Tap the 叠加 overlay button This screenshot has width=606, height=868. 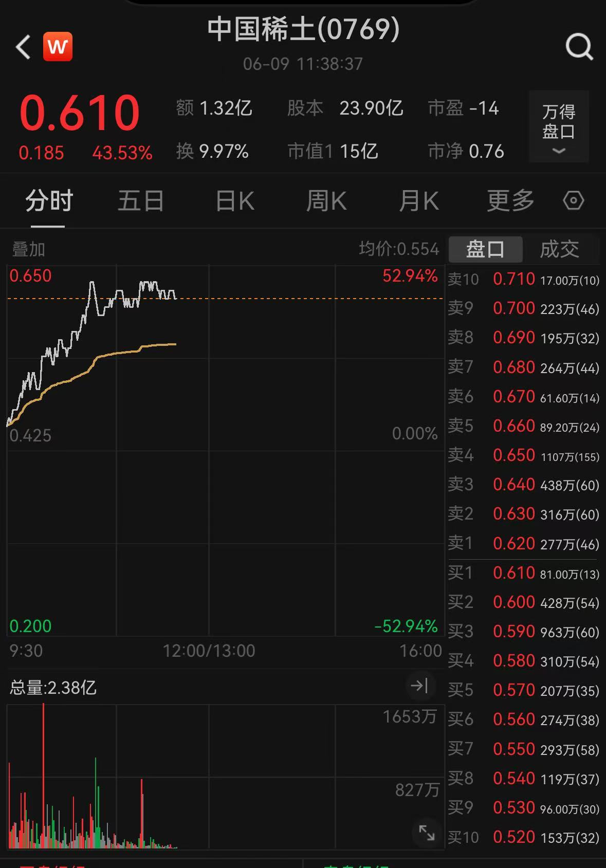29,249
